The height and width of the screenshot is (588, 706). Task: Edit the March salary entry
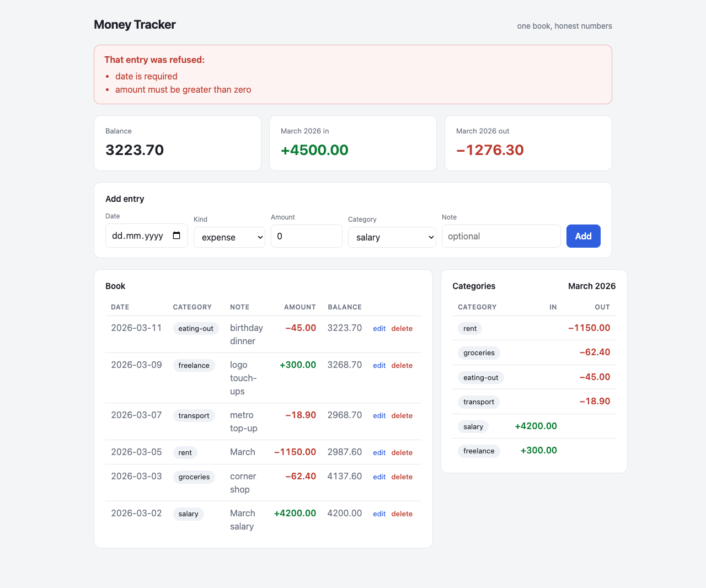(379, 514)
